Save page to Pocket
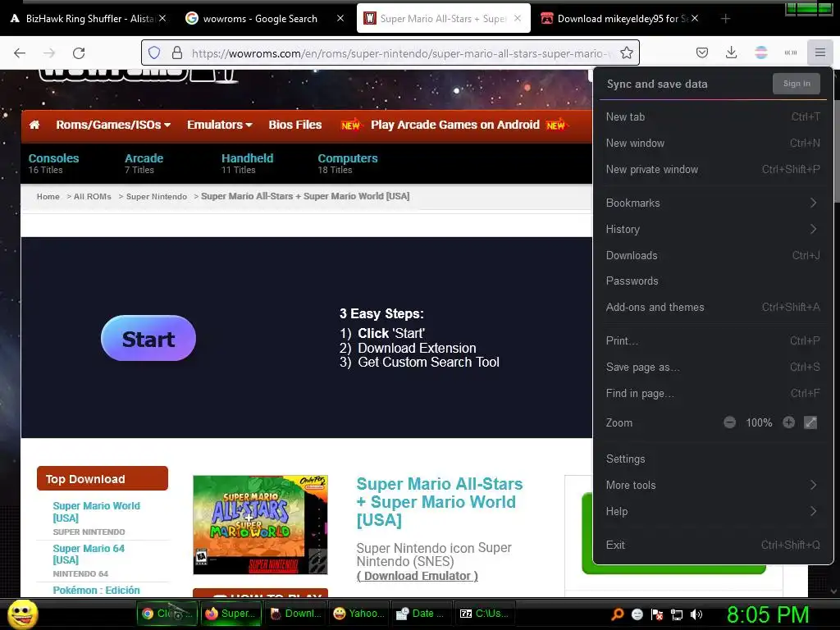Screen dimensions: 840x630 (x=702, y=52)
